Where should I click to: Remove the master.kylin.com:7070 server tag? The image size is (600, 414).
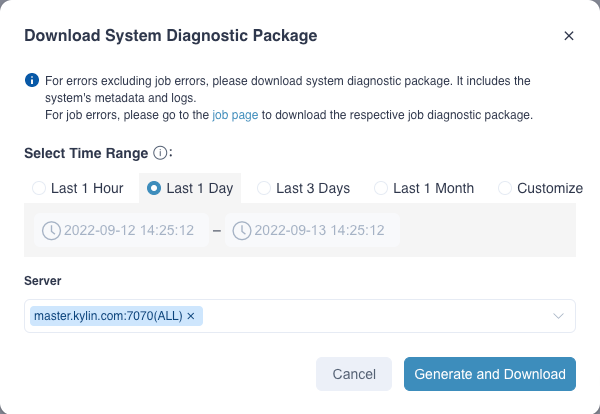[x=191, y=316]
